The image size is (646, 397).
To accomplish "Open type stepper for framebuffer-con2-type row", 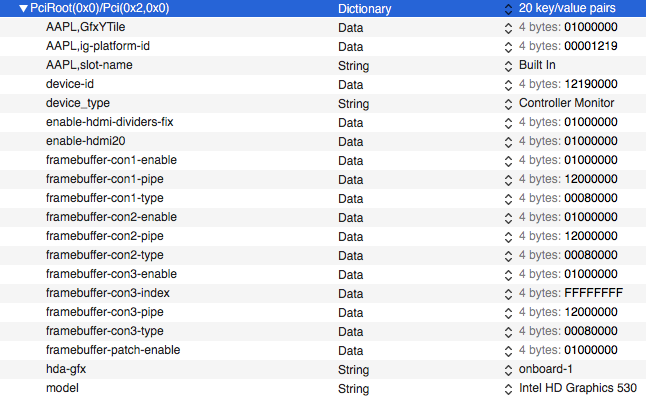I will (508, 256).
